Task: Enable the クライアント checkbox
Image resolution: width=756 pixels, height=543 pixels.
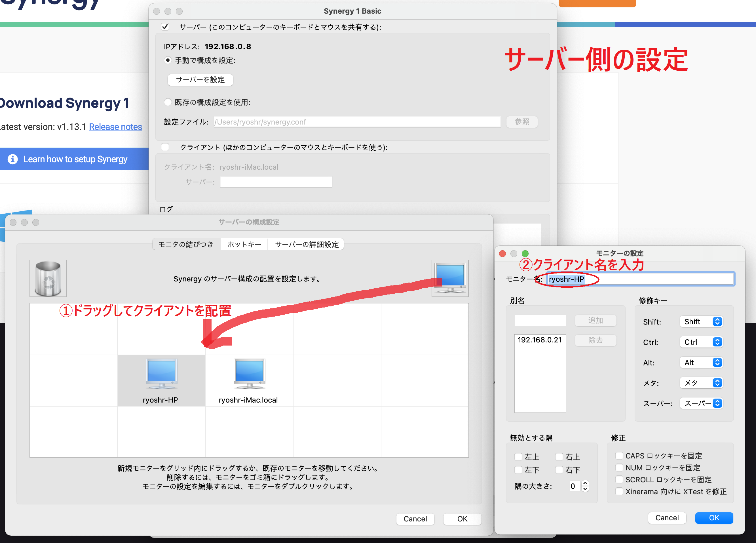Action: coord(165,147)
